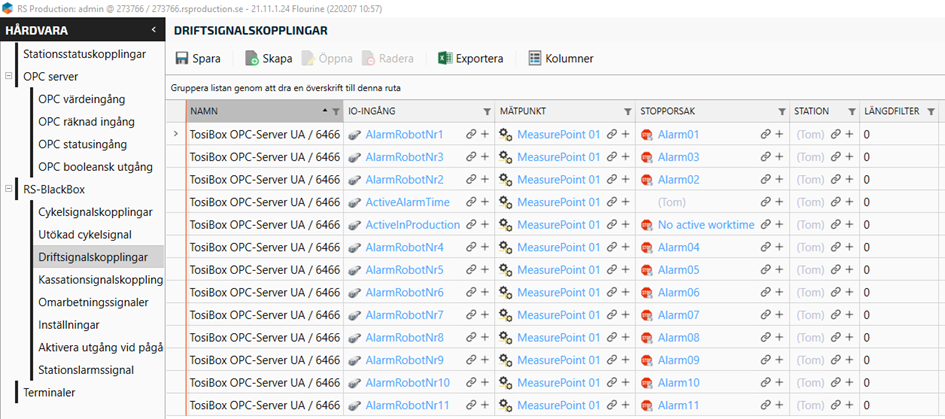Select Kassationsignalskoppling in the sidebar
This screenshot has height=419, width=945.
point(100,279)
